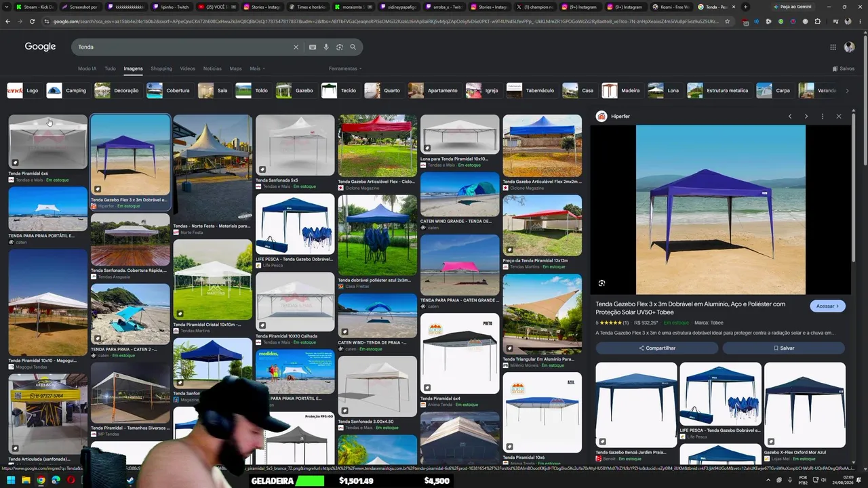Start voice search with the microphone icon

click(326, 47)
